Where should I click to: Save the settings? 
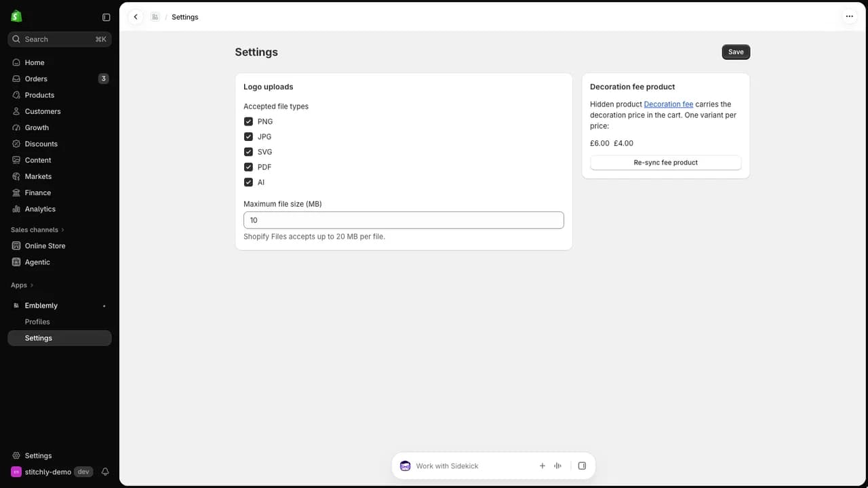pyautogui.click(x=736, y=52)
